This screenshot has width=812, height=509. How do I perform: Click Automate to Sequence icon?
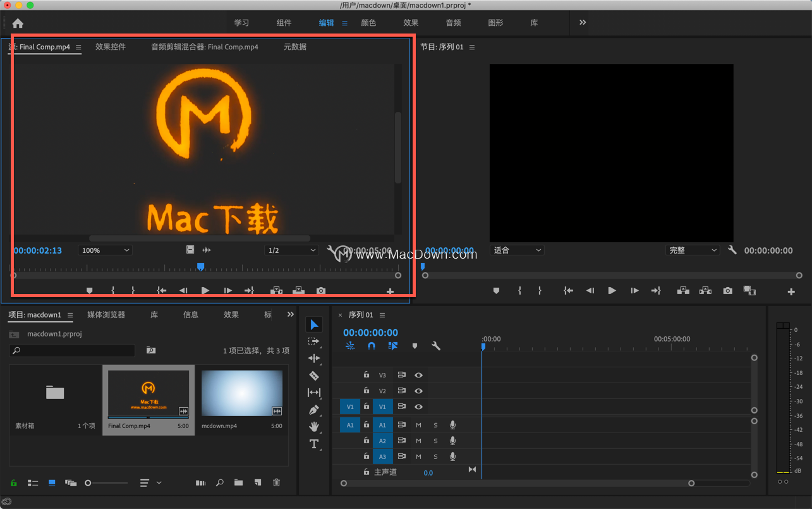click(x=200, y=482)
